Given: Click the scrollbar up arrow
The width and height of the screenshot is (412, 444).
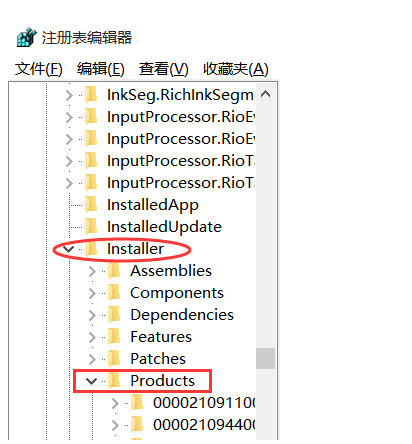Looking at the screenshot, I should 265,94.
